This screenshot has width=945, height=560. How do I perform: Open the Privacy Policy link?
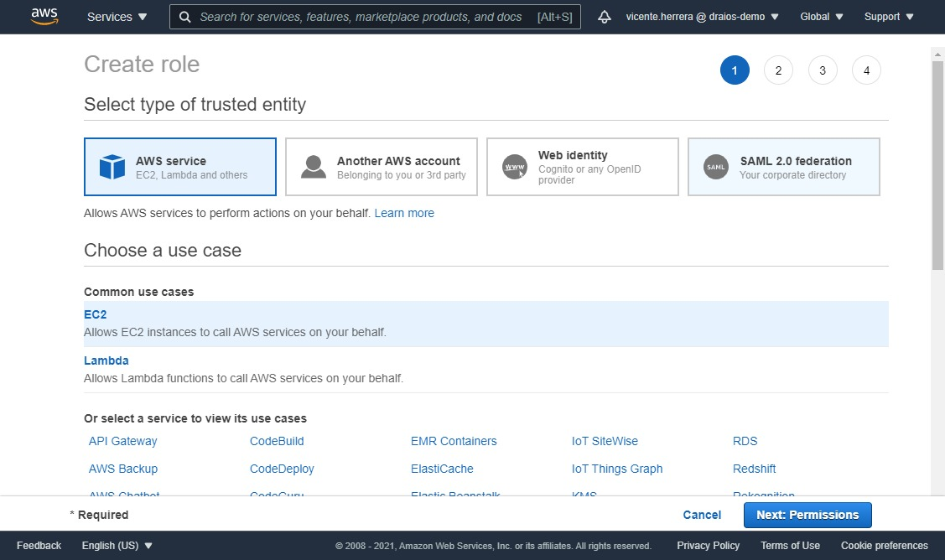click(x=709, y=546)
